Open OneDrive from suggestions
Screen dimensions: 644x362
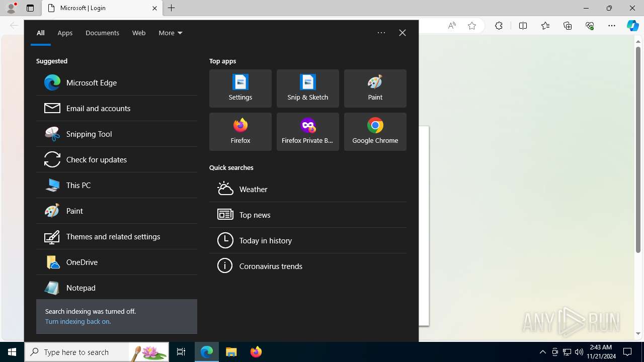click(117, 262)
